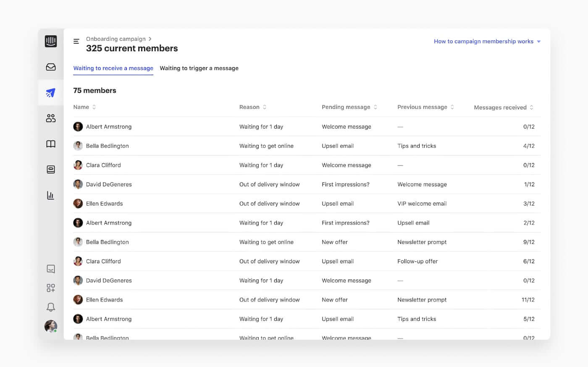Click the user profile avatar in sidebar
The width and height of the screenshot is (588, 367).
(x=51, y=326)
